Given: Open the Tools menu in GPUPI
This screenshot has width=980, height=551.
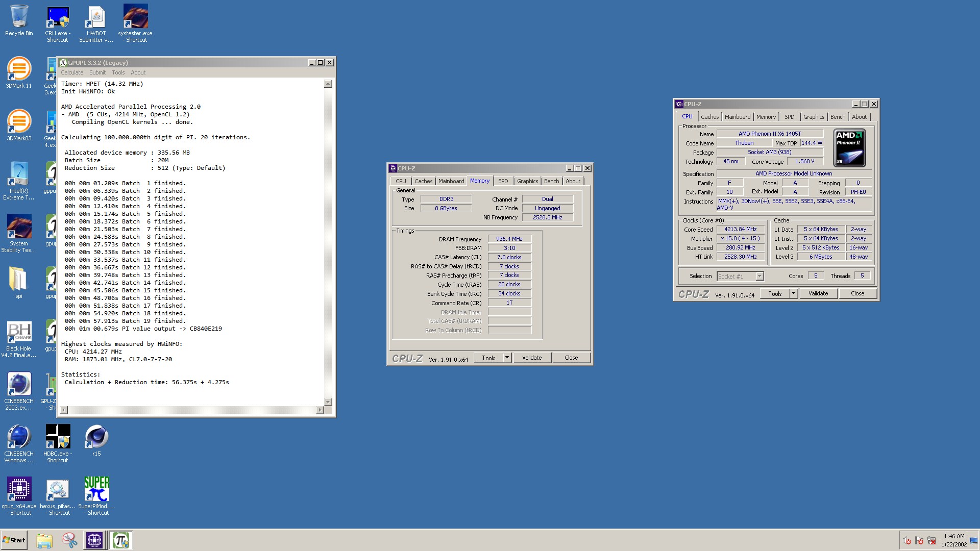Looking at the screenshot, I should (x=118, y=72).
